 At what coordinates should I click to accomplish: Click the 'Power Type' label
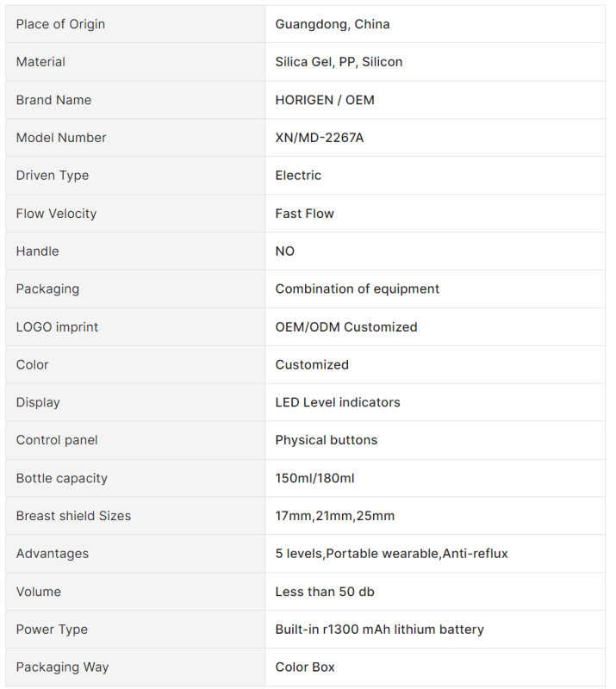52,630
